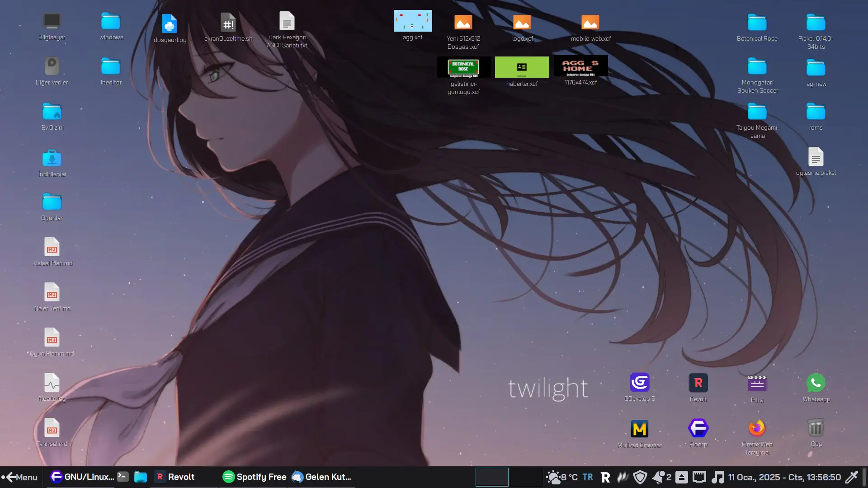Screen dimensions: 868x488
Task: Select Dark Hexagon ASCII Sanatı.txt file
Action: pos(287,30)
